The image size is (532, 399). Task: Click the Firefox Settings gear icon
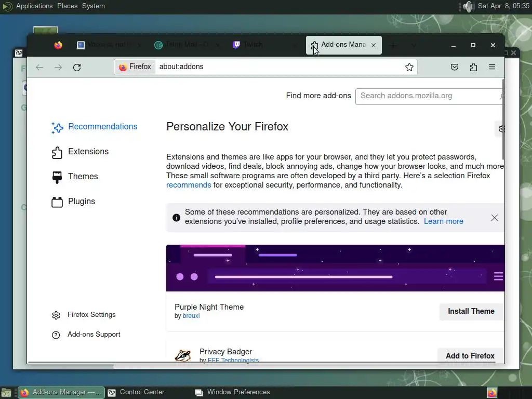[x=56, y=315]
